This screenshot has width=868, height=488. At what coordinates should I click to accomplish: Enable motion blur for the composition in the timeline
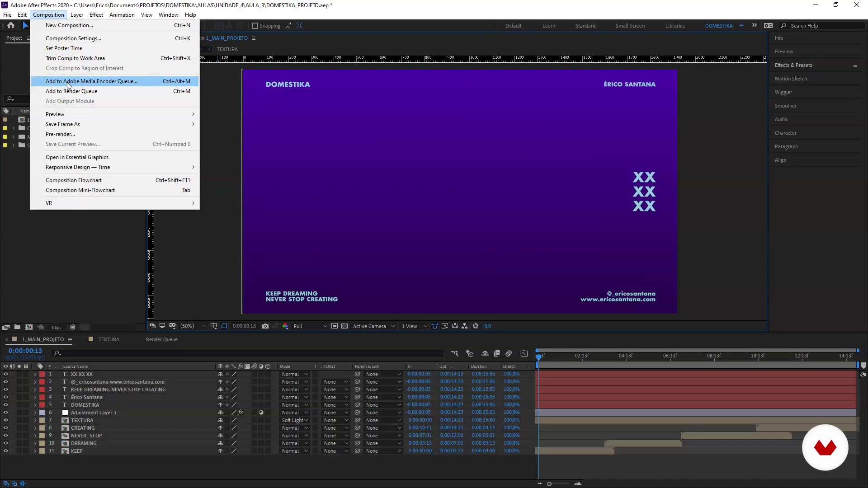pos(509,354)
